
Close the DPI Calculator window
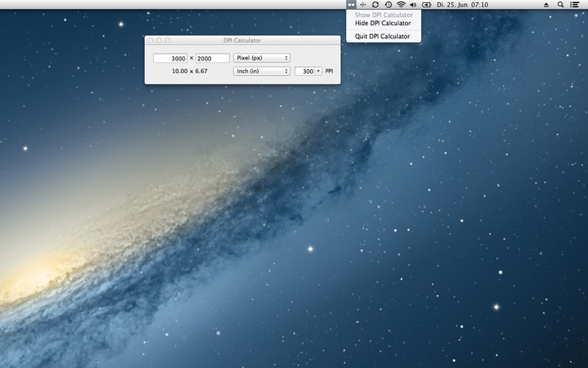pyautogui.click(x=151, y=40)
